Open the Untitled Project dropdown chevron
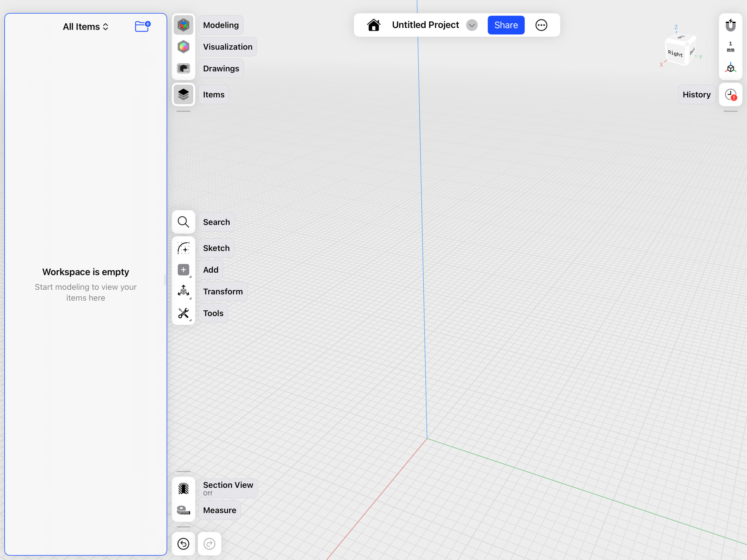 click(472, 25)
